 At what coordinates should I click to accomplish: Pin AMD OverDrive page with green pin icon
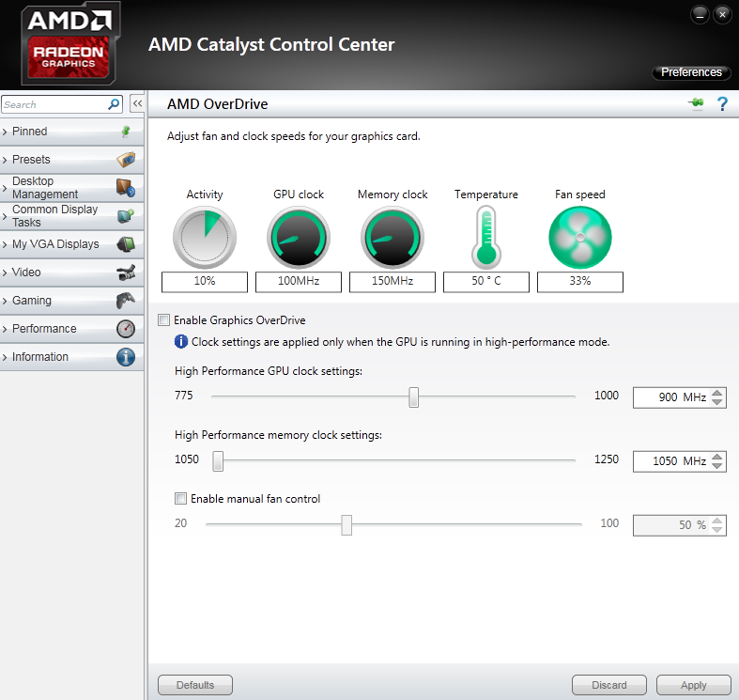696,102
